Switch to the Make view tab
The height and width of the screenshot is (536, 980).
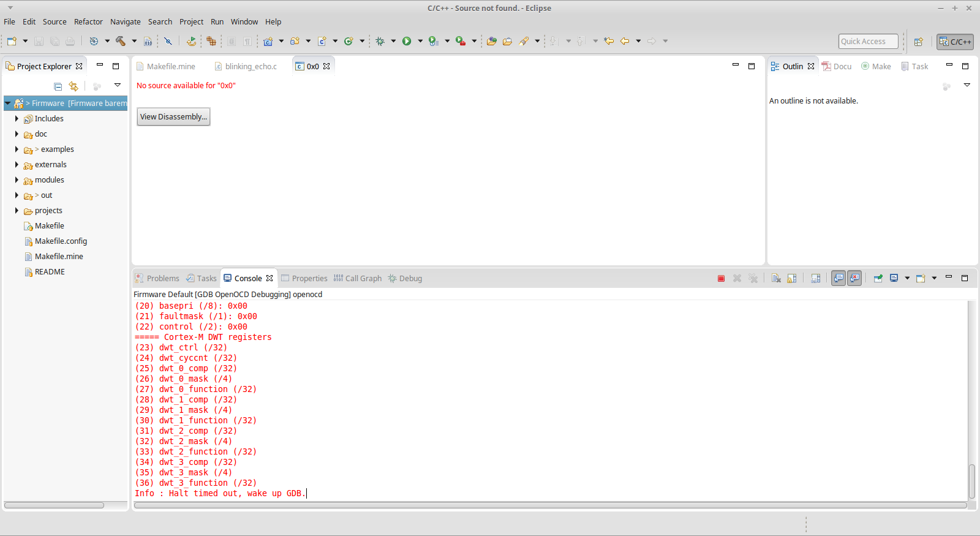(x=876, y=66)
